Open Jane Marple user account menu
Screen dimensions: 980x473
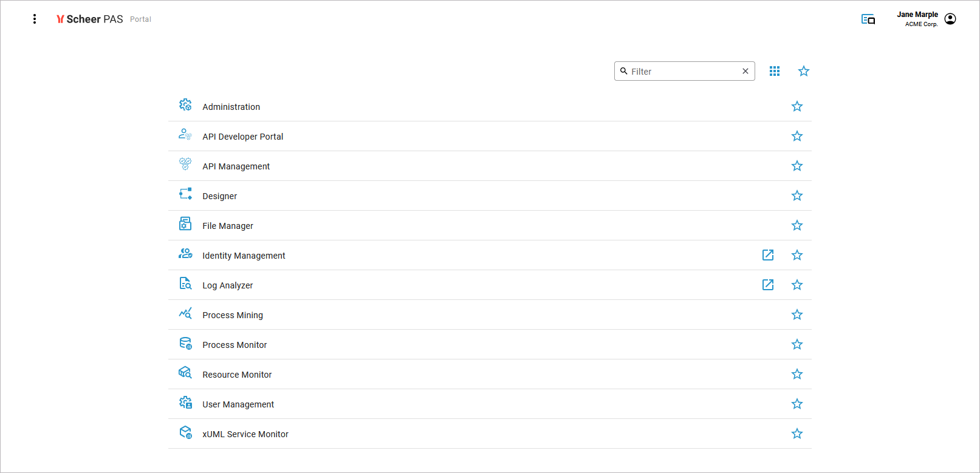(950, 19)
